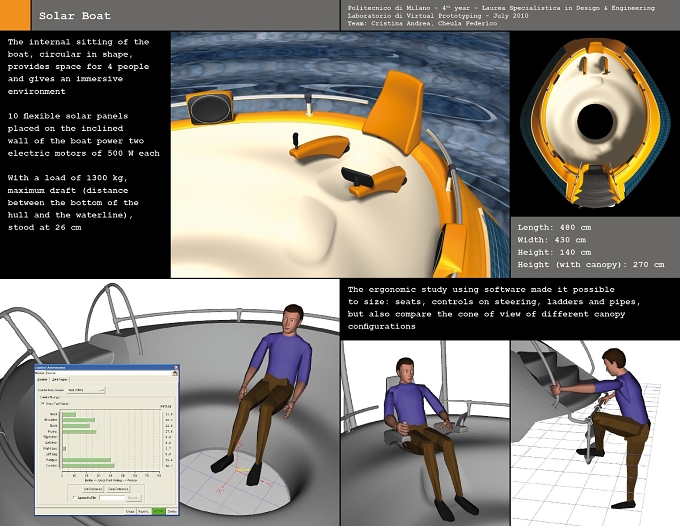Click the 'stood at 26 cm' text

click(44, 227)
